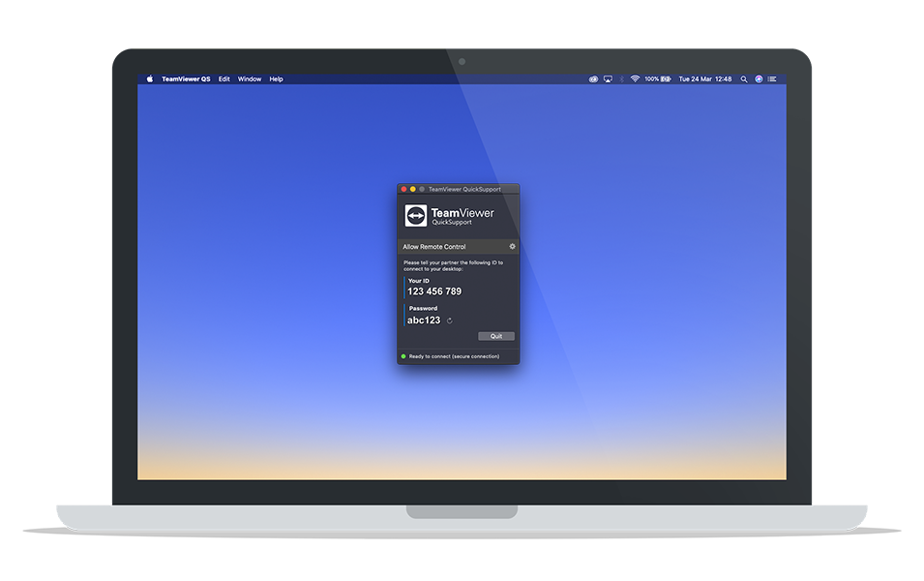
Task: Open the Apple menu
Action: (149, 79)
